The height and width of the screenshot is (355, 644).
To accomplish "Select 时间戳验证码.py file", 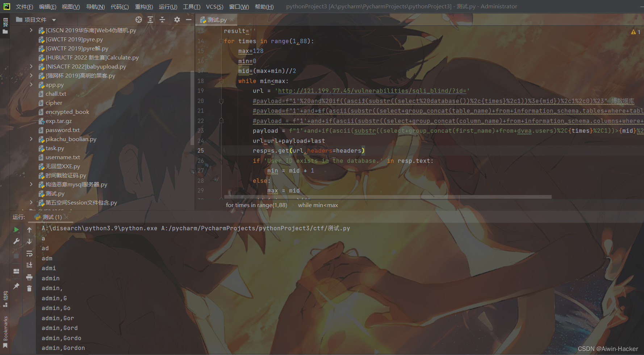I will coord(62,175).
